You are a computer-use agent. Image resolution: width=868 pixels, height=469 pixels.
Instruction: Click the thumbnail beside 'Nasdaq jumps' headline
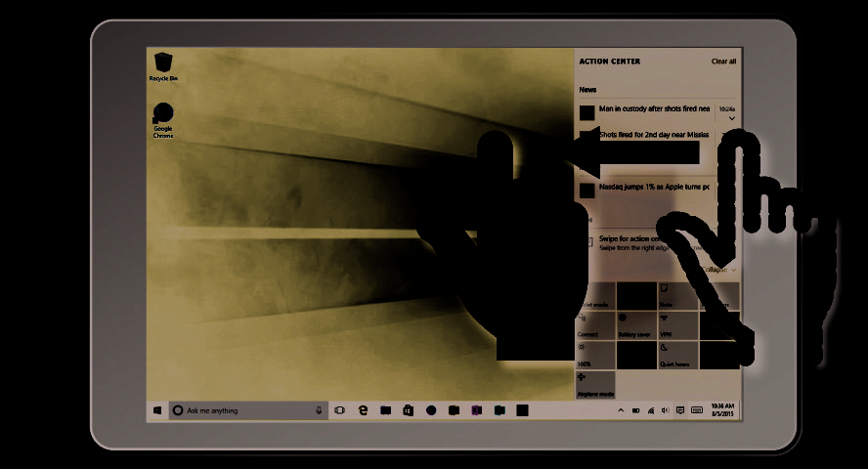coord(586,191)
